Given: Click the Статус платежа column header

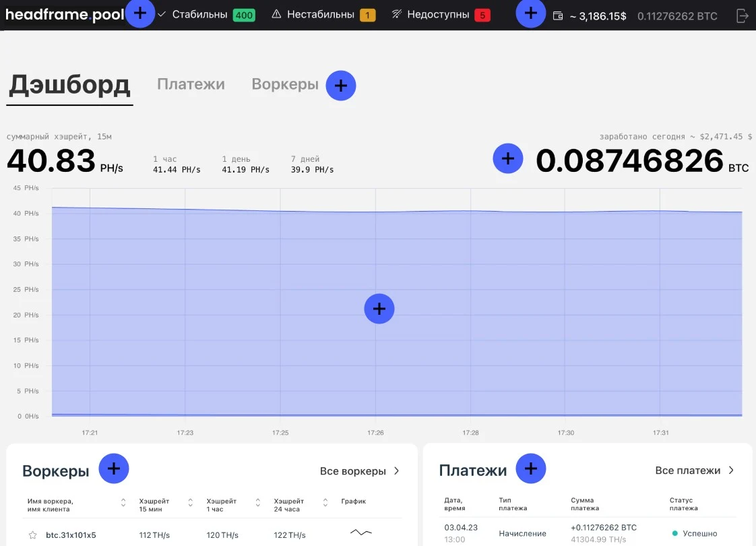Looking at the screenshot, I should click(x=684, y=504).
